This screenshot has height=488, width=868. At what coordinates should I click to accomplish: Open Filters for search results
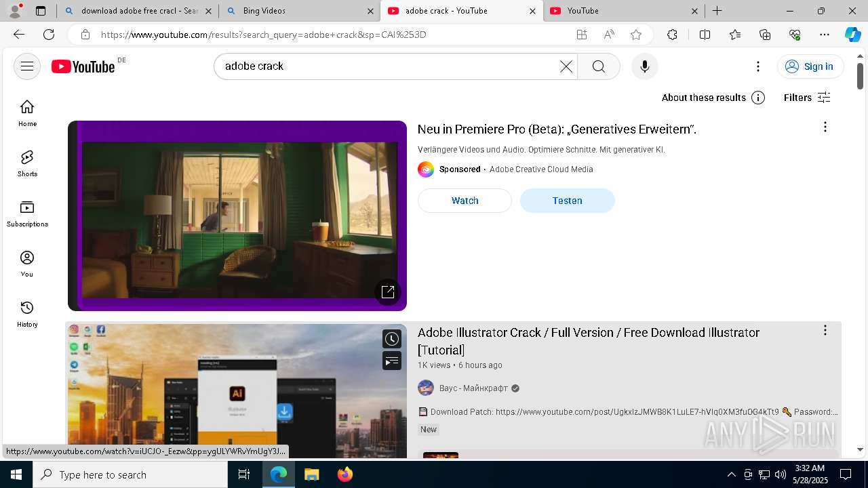tap(807, 98)
